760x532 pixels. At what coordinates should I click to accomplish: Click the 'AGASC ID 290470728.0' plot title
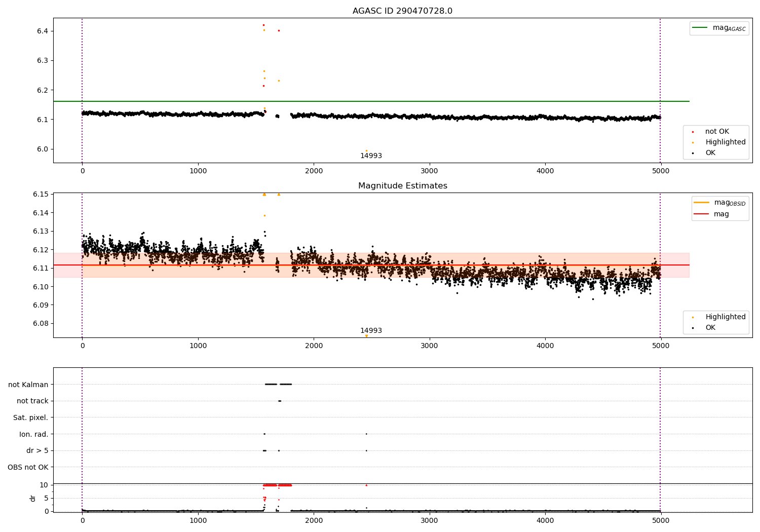[402, 11]
